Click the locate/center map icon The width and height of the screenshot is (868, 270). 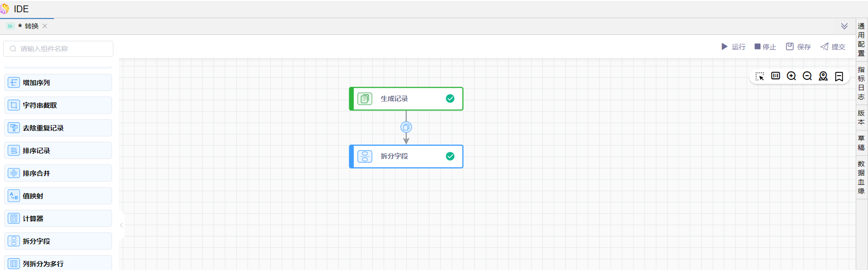pyautogui.click(x=823, y=76)
